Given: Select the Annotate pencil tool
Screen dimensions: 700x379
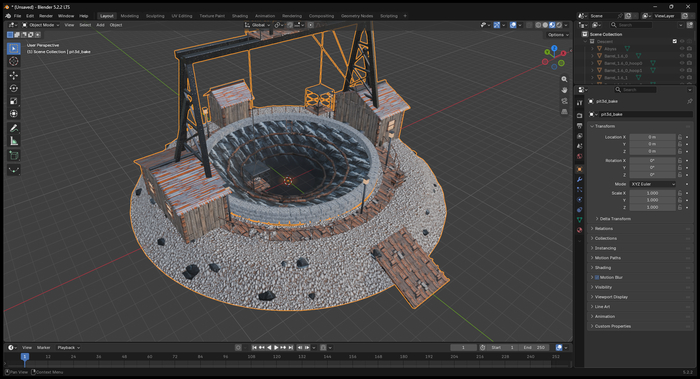Looking at the screenshot, I should (x=14, y=128).
